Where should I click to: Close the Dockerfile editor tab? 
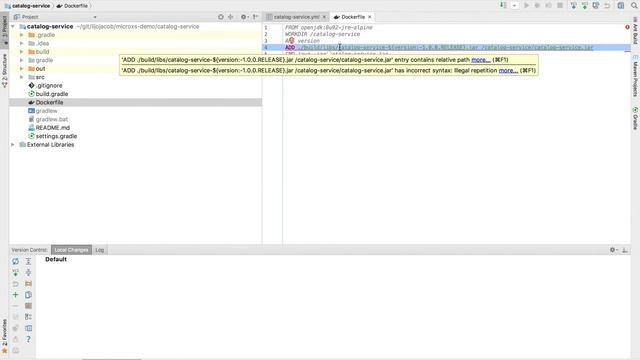tap(370, 17)
